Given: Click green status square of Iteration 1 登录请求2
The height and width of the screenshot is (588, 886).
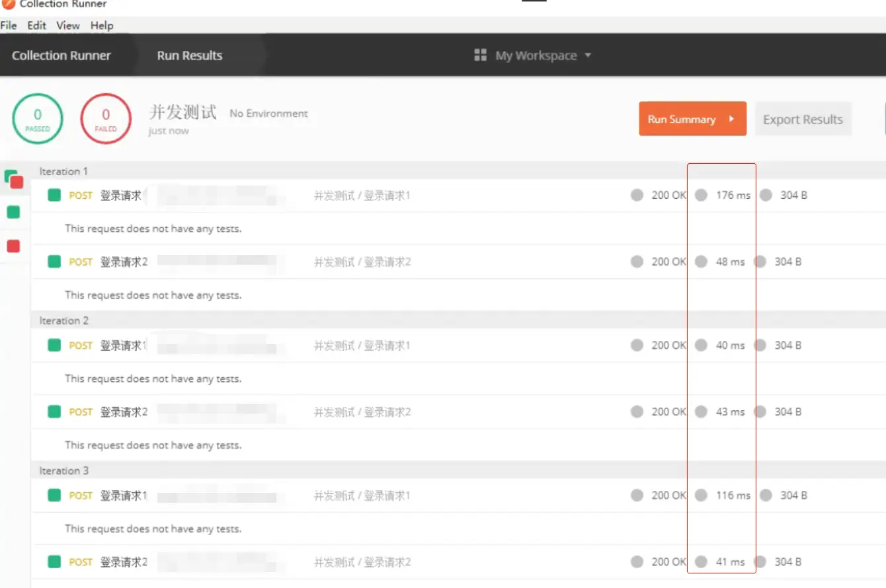Looking at the screenshot, I should [x=54, y=262].
